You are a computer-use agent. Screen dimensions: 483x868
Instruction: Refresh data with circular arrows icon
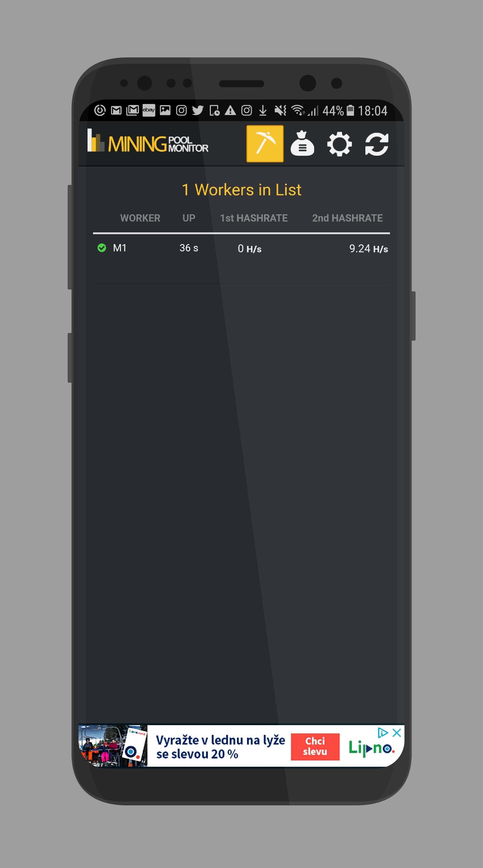[x=377, y=144]
